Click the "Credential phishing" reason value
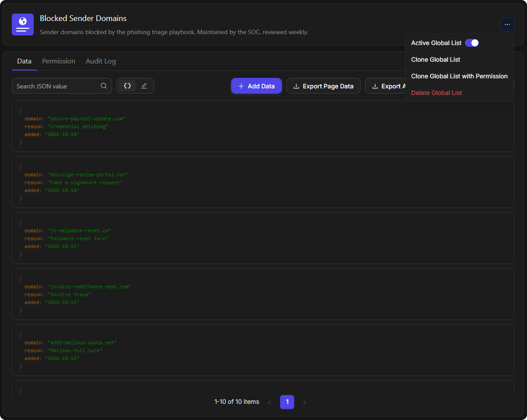 coord(78,126)
